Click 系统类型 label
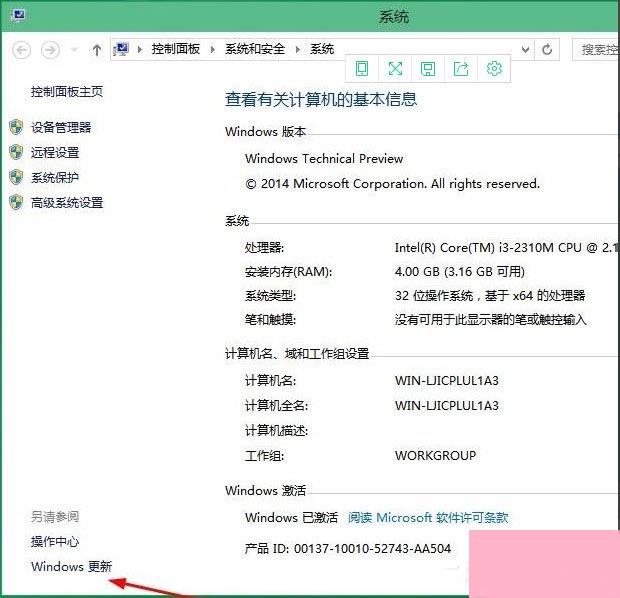The height and width of the screenshot is (598, 620). coord(270,295)
